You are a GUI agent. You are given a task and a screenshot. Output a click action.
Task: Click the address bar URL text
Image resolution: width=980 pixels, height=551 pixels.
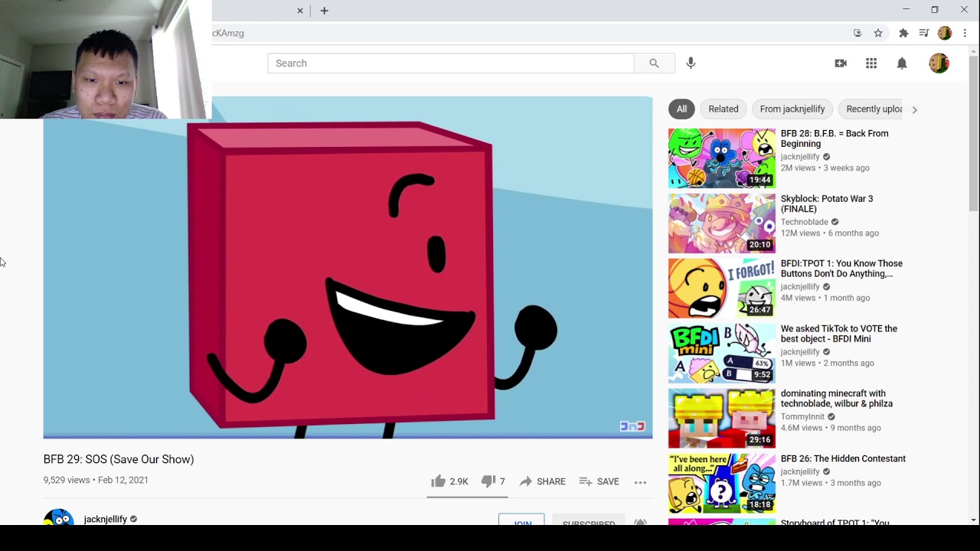click(228, 33)
